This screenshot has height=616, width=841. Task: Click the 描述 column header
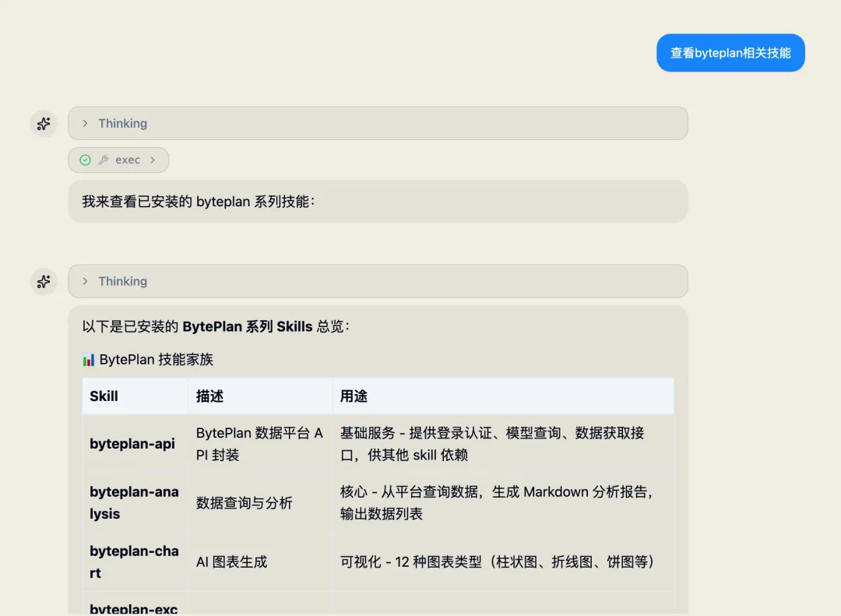coord(261,396)
